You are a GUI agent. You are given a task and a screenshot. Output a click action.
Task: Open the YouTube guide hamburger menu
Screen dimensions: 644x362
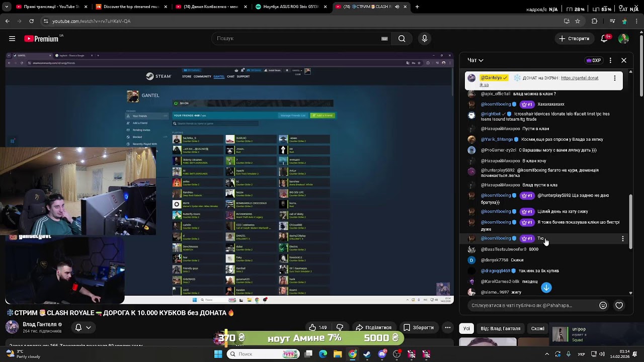(12, 39)
